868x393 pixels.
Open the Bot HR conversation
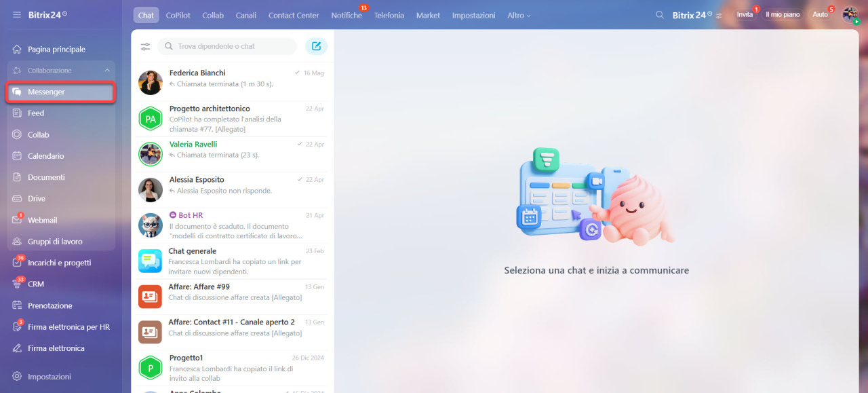point(231,225)
